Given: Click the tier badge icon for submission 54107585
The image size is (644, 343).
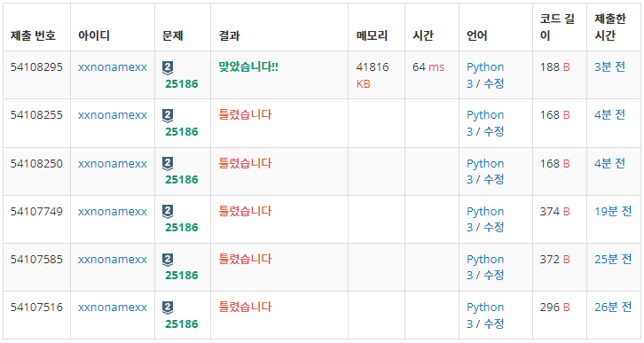Looking at the screenshot, I should (167, 260).
